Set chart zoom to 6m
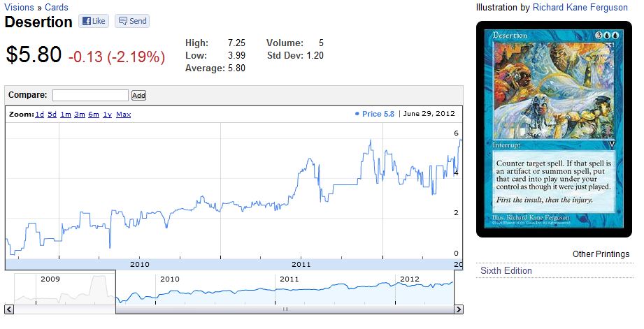Viewport: 644px width, 329px height. 94,115
